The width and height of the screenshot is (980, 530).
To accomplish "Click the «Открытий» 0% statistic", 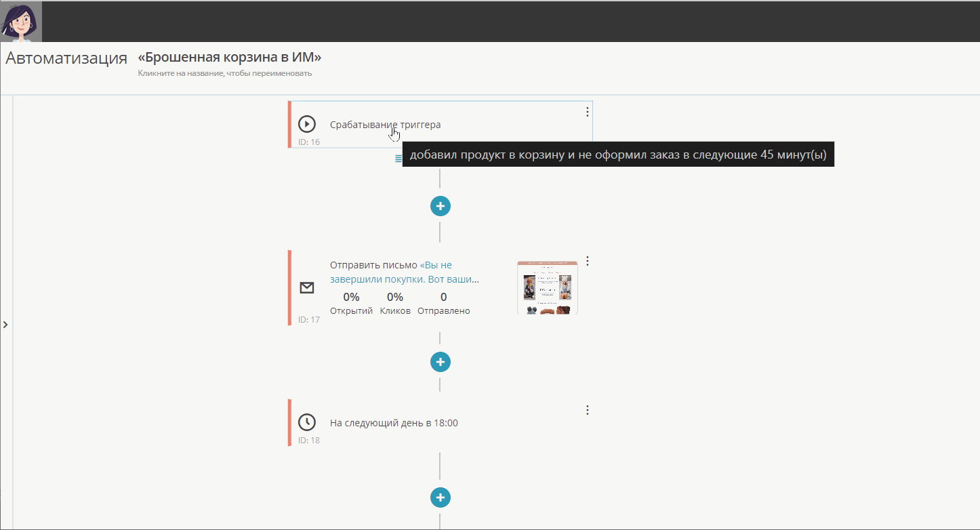I will (x=351, y=304).
